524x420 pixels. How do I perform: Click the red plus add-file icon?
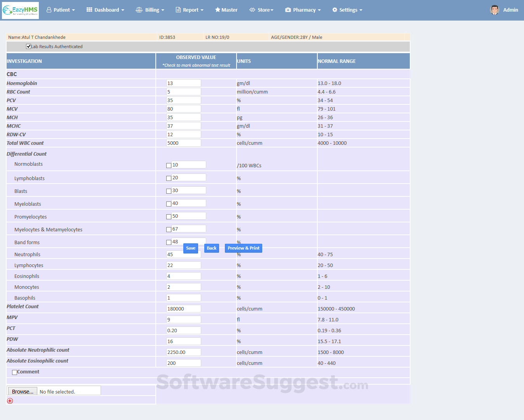click(x=10, y=401)
